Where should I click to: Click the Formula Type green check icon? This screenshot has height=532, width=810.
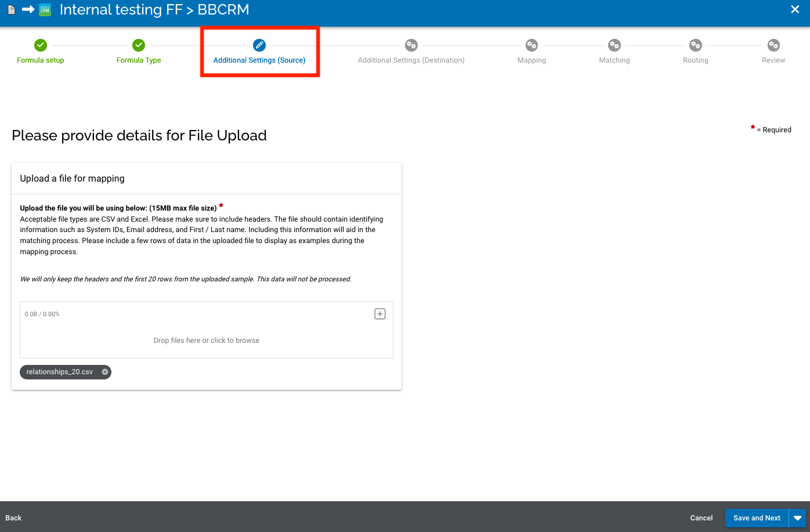tap(138, 45)
